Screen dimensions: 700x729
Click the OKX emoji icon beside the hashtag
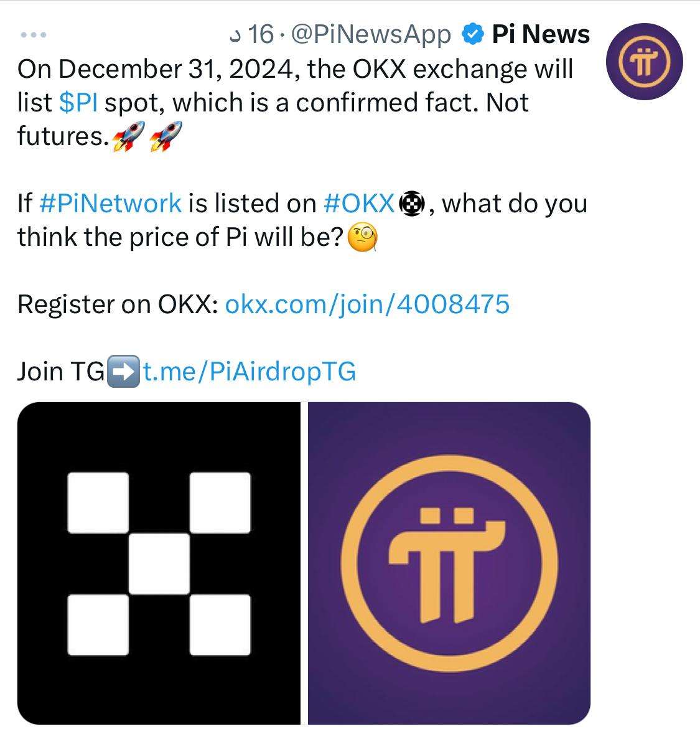pyautogui.click(x=410, y=204)
